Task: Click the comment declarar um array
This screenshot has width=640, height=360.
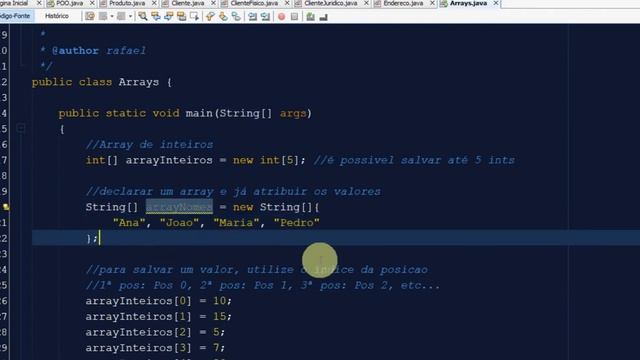Action: pyautogui.click(x=233, y=191)
